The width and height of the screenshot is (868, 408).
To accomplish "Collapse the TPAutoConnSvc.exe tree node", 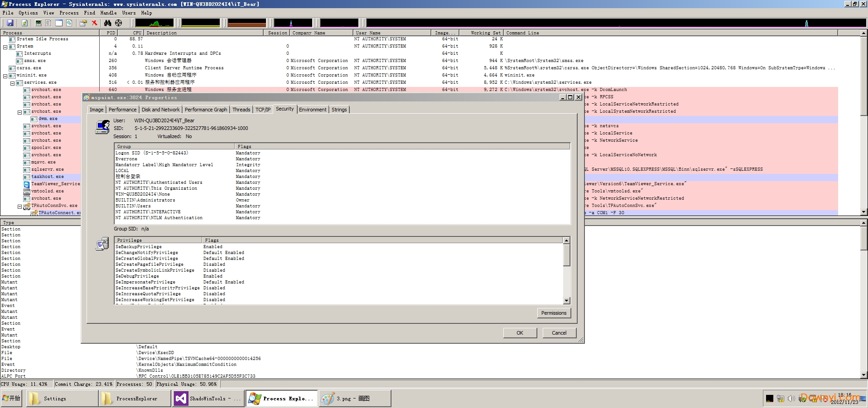I will (x=19, y=206).
